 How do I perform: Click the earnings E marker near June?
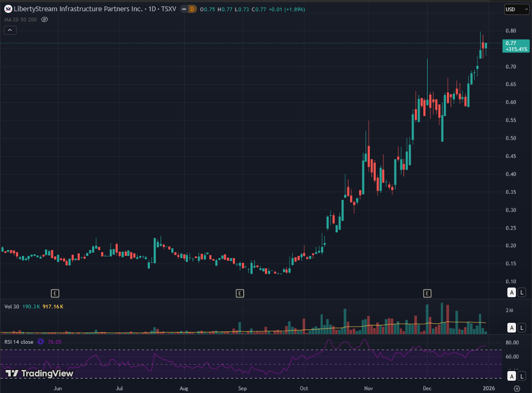pyautogui.click(x=55, y=293)
